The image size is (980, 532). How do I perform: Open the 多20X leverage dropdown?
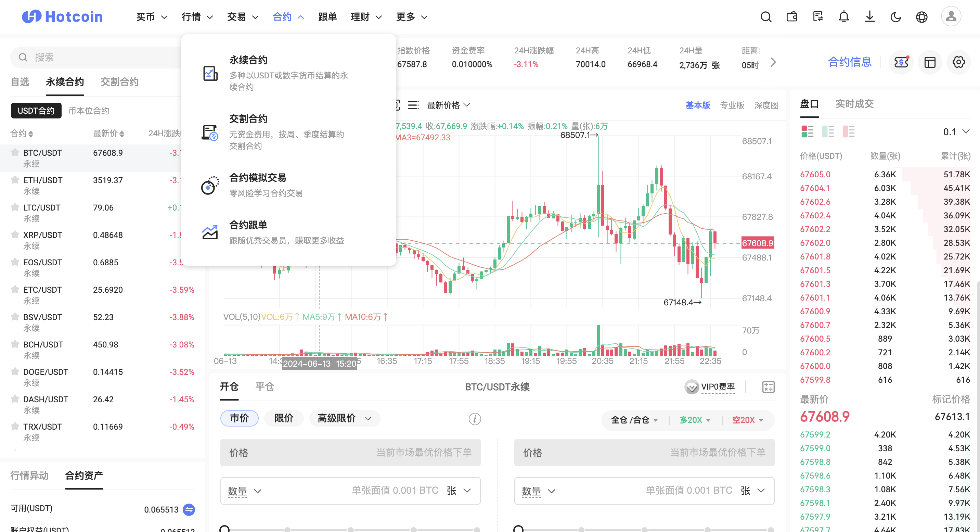point(695,420)
